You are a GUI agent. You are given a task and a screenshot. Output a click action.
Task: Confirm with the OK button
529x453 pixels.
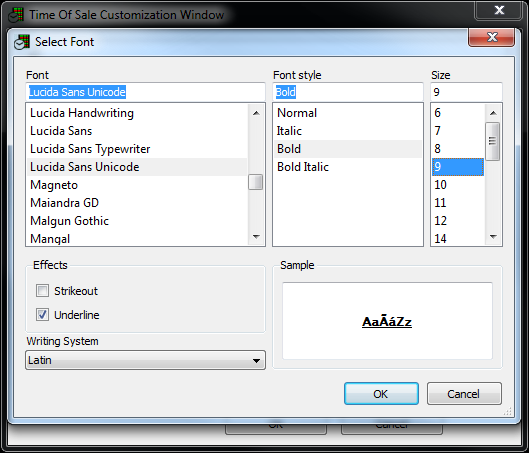pyautogui.click(x=381, y=394)
